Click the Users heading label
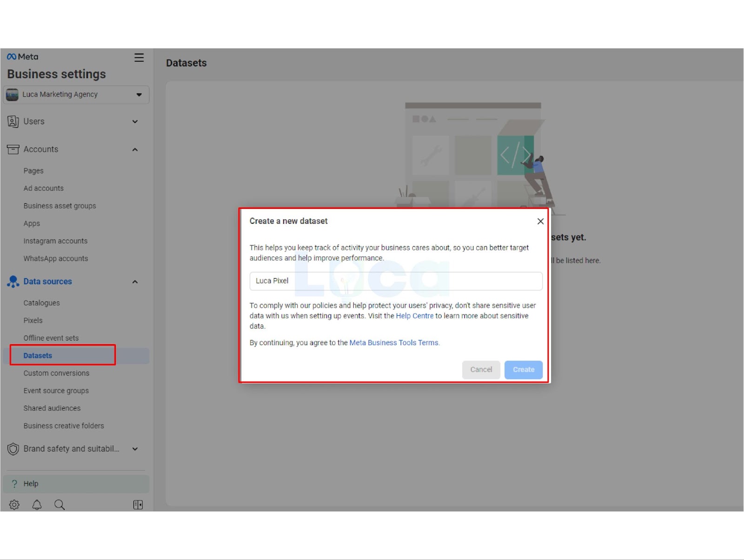This screenshot has height=560, width=744. click(34, 121)
